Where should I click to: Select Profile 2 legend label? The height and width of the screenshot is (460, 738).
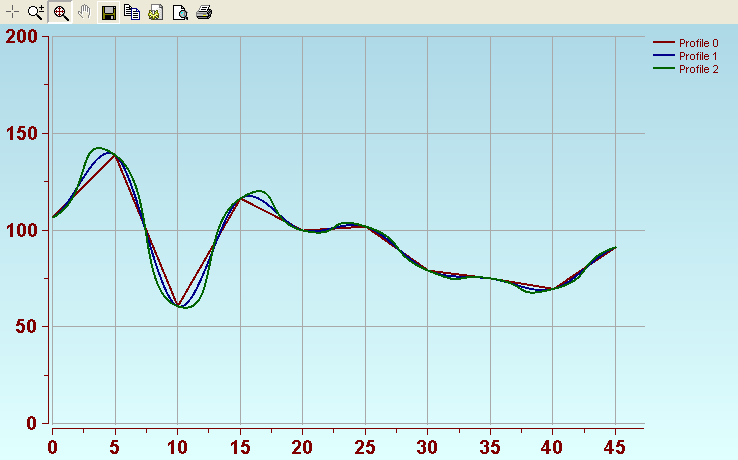point(698,69)
